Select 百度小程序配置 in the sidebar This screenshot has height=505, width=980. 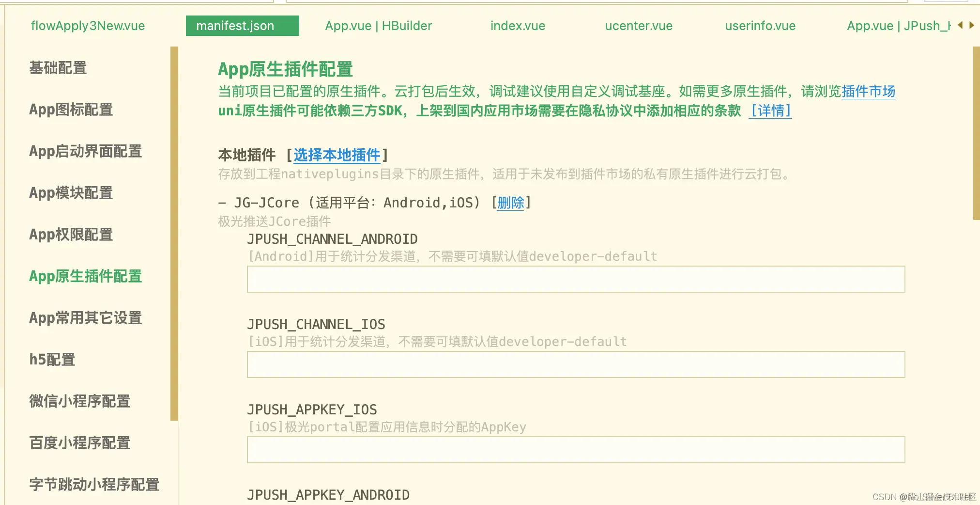point(80,443)
